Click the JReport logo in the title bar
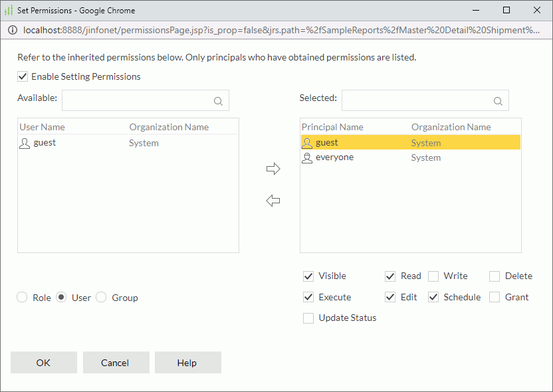The image size is (553, 392). coord(9,10)
